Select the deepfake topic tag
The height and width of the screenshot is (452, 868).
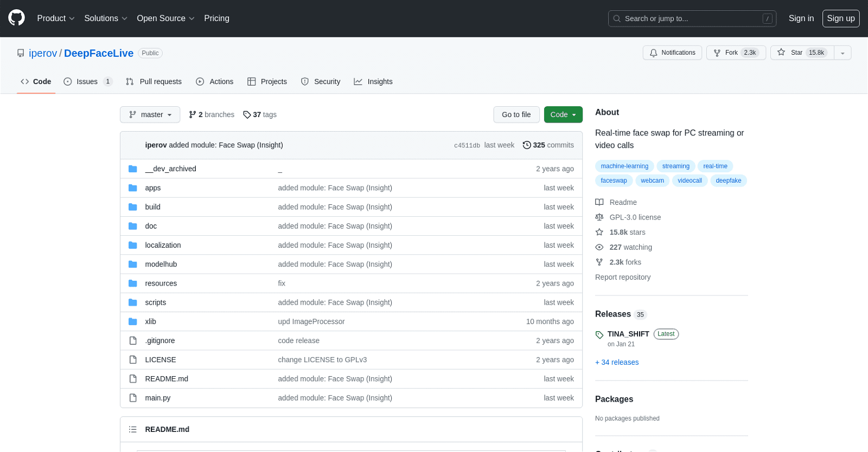click(x=728, y=181)
